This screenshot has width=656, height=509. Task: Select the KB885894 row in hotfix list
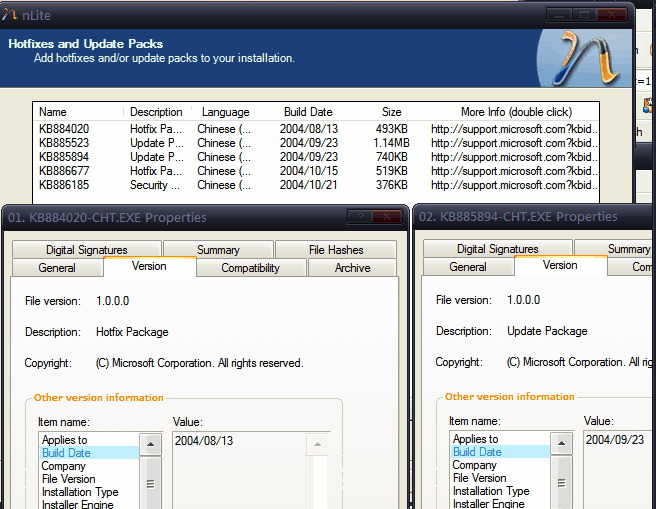tap(316, 157)
